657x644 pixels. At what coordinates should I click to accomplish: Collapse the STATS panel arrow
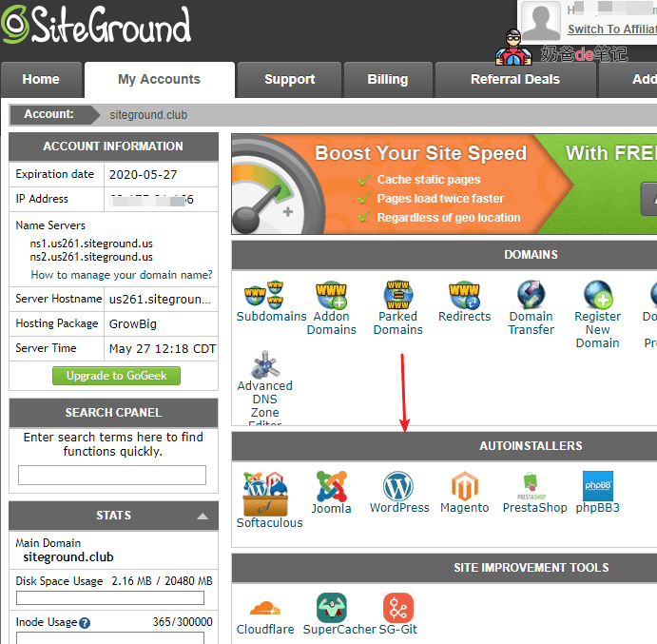click(x=203, y=517)
